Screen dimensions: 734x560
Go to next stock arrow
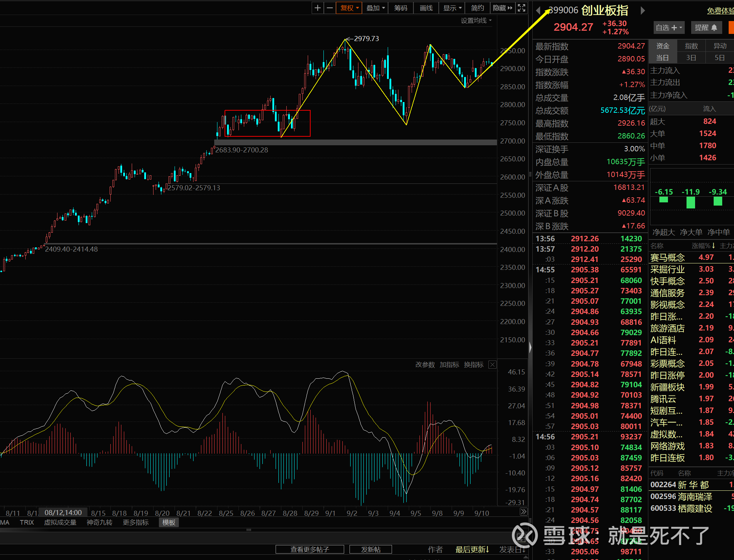click(x=643, y=11)
